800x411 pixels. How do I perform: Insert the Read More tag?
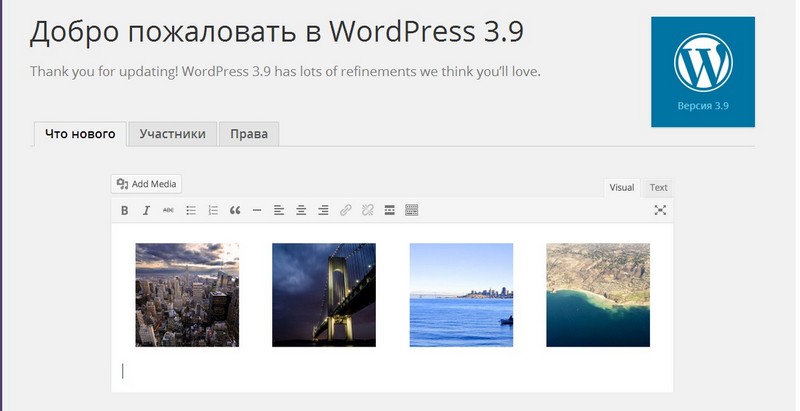(x=389, y=210)
